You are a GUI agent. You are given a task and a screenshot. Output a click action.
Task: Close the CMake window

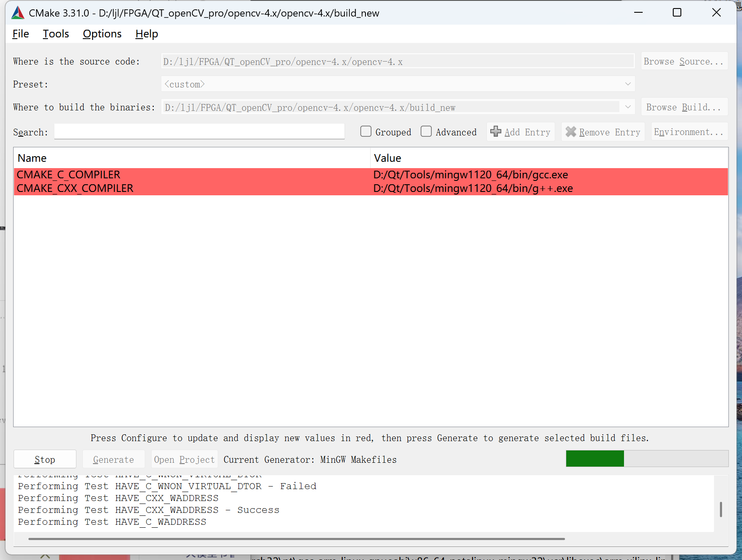point(716,13)
